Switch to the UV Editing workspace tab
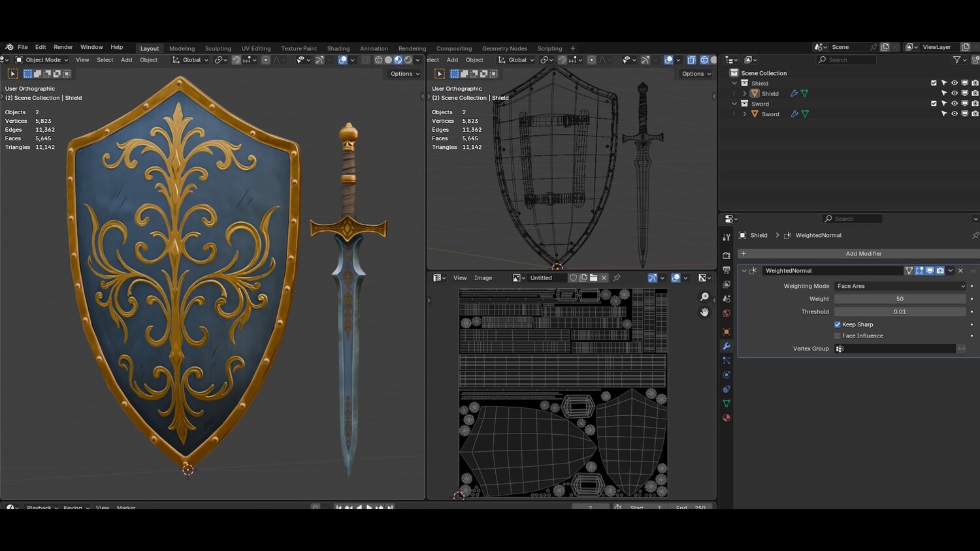Screen dimensions: 980x551 coord(256,48)
